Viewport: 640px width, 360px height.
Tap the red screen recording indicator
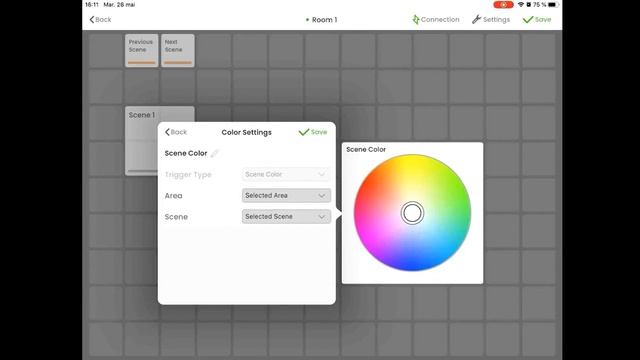(x=503, y=4)
